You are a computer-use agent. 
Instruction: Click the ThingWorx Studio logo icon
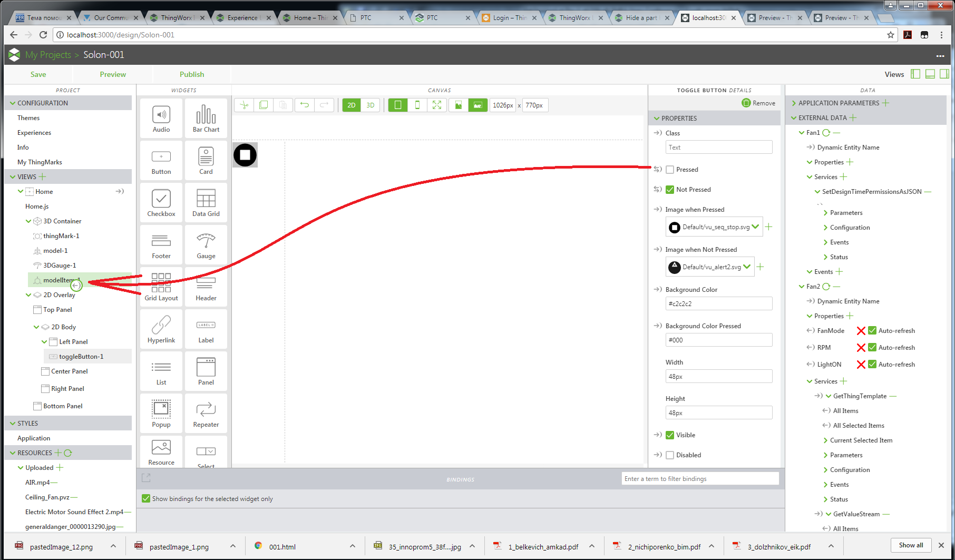14,54
